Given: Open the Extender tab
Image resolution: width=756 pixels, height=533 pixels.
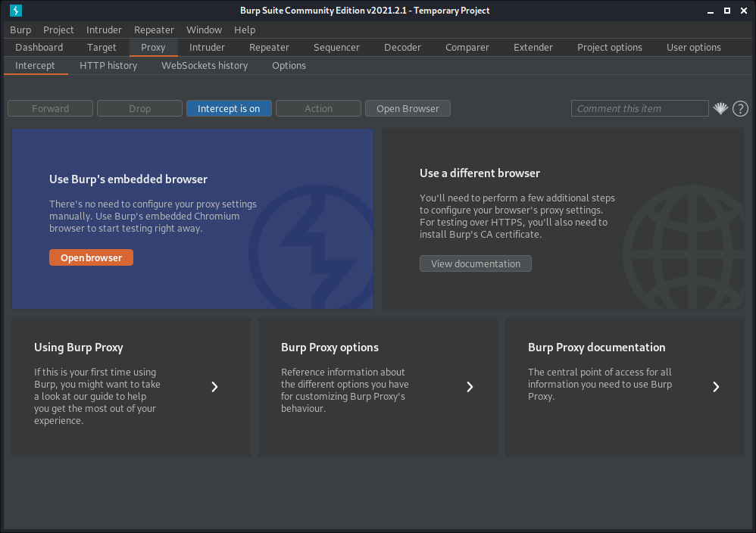Looking at the screenshot, I should (x=533, y=47).
